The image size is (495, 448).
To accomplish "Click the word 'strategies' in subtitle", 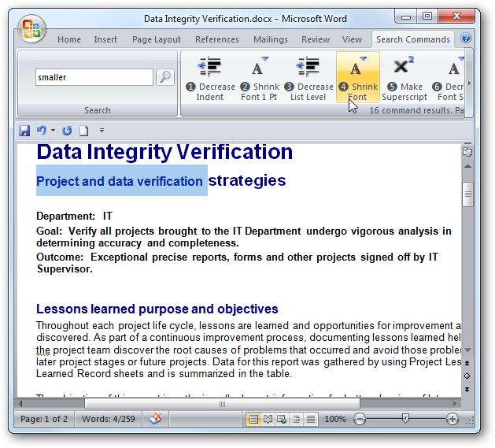I will (x=247, y=180).
